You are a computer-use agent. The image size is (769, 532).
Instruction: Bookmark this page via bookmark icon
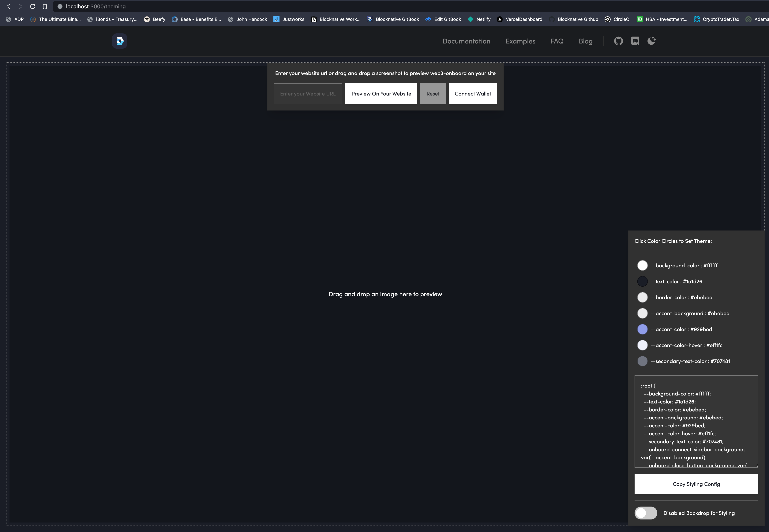click(45, 6)
